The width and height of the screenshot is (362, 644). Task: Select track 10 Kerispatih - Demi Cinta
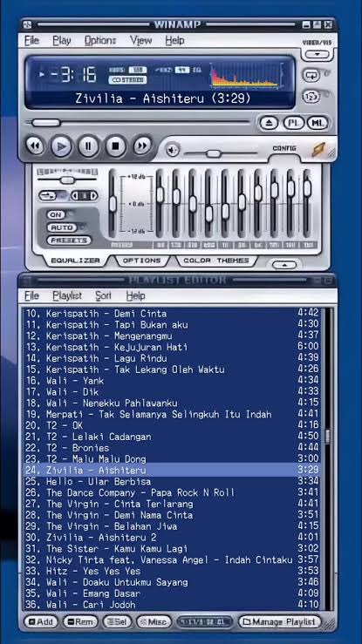coord(171,314)
